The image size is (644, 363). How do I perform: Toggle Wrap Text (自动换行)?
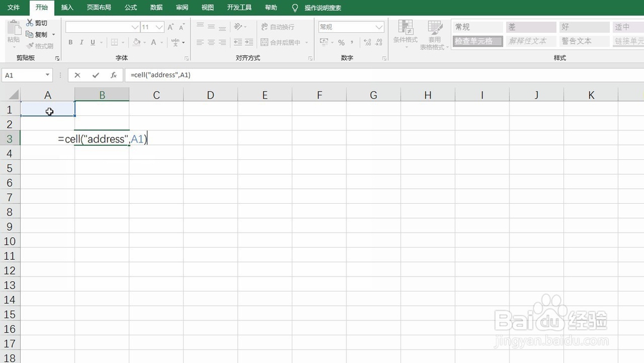pos(278,26)
